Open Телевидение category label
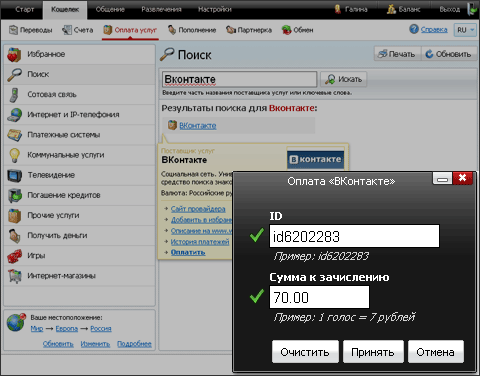 (51, 175)
